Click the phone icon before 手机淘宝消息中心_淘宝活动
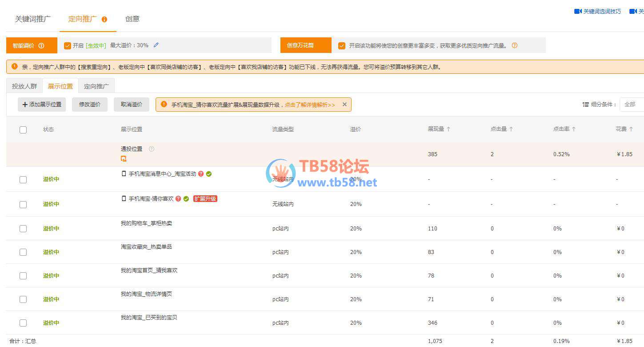 point(124,174)
